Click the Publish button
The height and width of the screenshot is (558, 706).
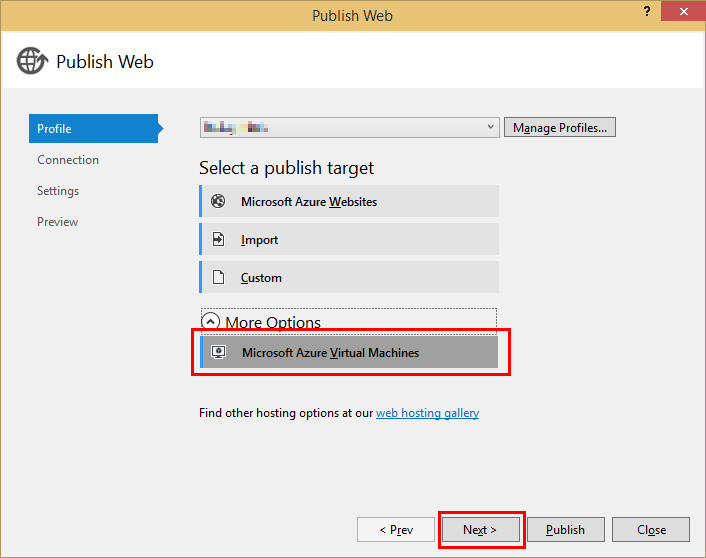566,530
